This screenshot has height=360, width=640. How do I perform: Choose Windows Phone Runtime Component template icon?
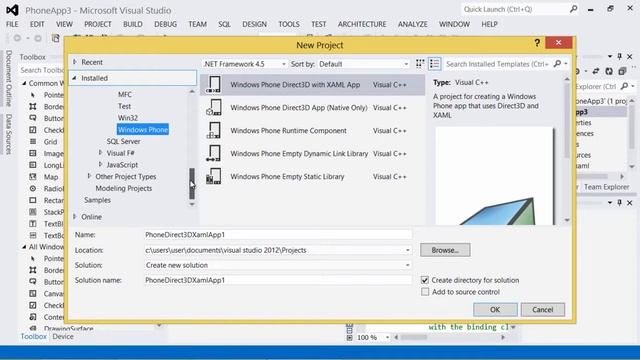214,131
